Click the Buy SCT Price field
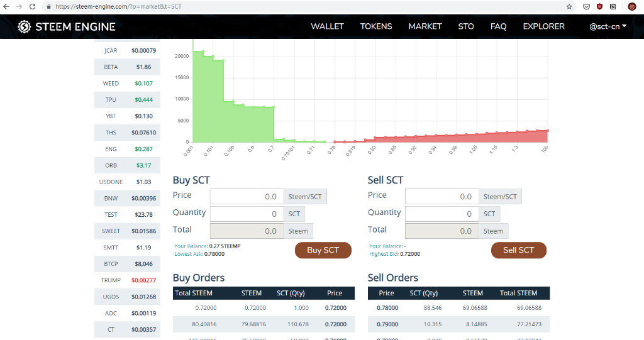The image size is (644, 340). [247, 197]
